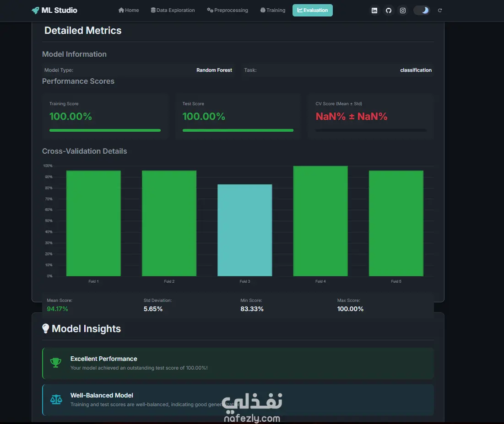Toggle the dark mode moon switch
The width and height of the screenshot is (504, 424).
[x=422, y=10]
